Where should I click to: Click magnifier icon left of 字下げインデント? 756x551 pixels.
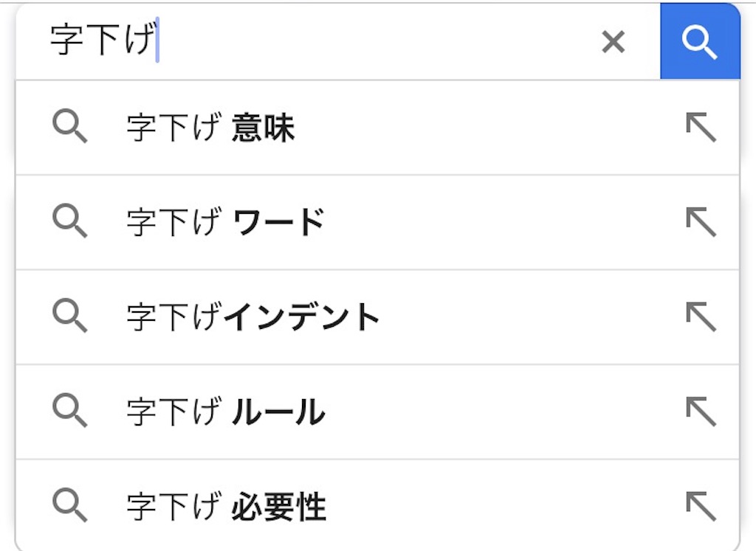[x=70, y=316]
